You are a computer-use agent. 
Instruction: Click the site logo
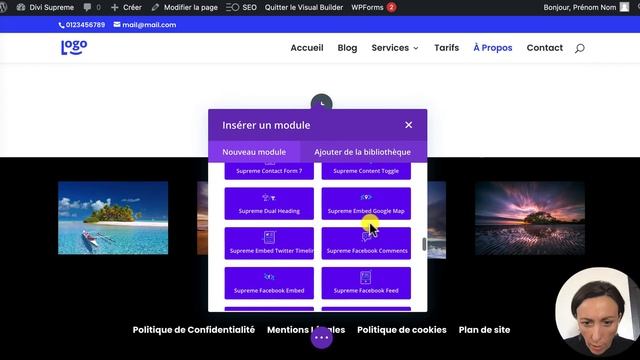coord(74,47)
